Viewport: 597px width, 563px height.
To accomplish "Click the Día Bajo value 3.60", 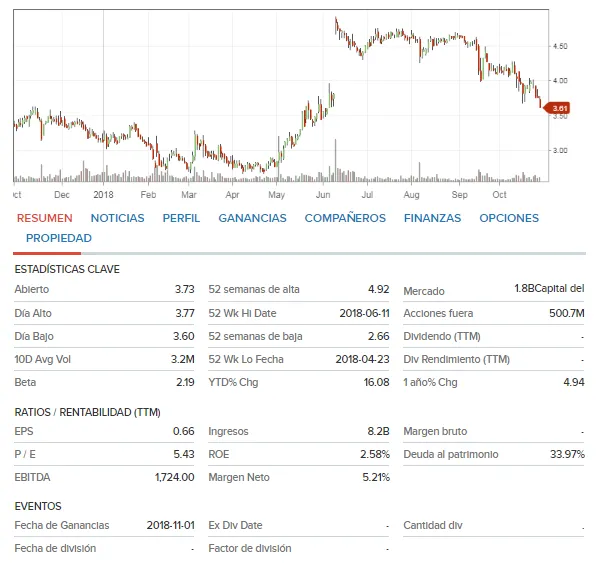I will (184, 337).
